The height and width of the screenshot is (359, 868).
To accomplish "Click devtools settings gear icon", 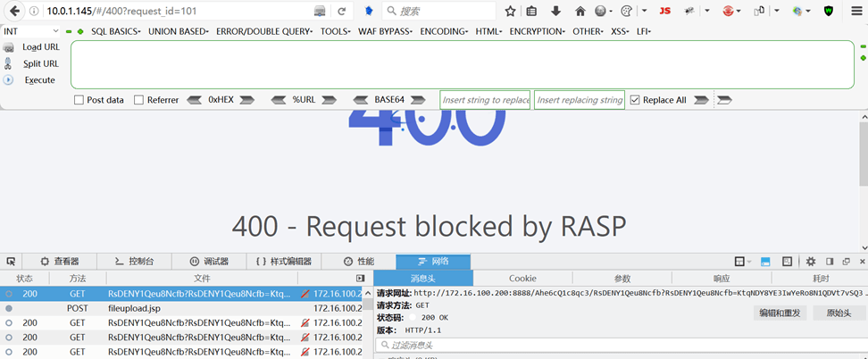I will pyautogui.click(x=811, y=262).
